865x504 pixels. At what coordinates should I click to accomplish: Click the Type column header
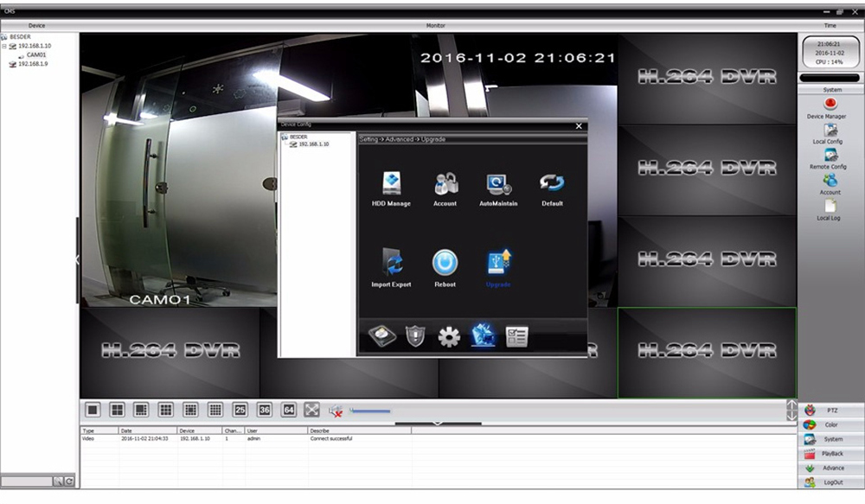pyautogui.click(x=99, y=431)
